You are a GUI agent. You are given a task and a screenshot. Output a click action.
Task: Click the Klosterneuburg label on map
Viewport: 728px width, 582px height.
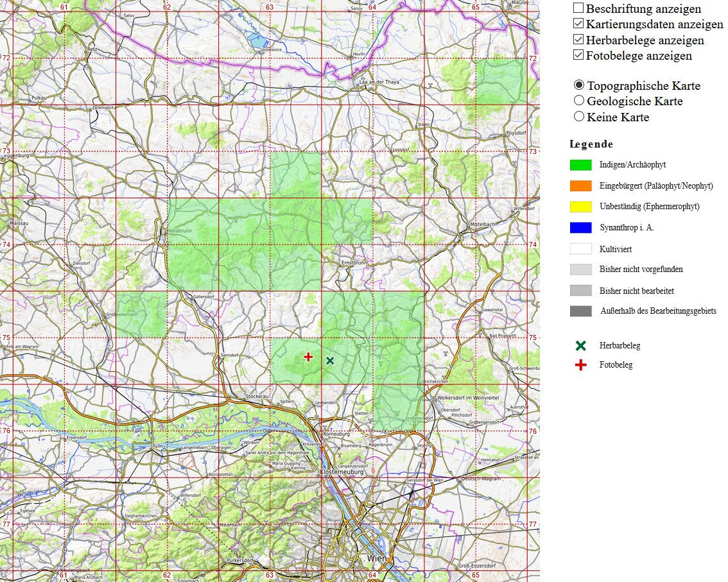[x=342, y=472]
